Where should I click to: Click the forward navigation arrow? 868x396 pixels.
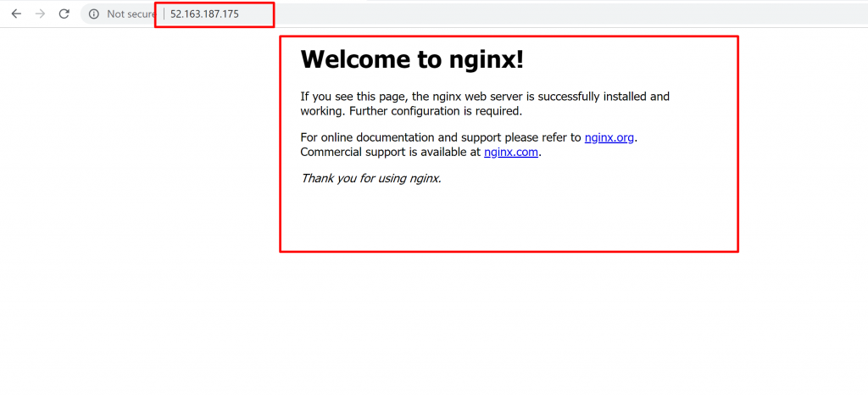[x=40, y=14]
